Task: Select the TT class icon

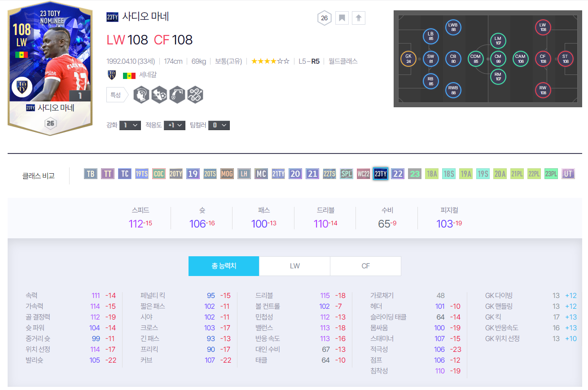Action: [108, 174]
